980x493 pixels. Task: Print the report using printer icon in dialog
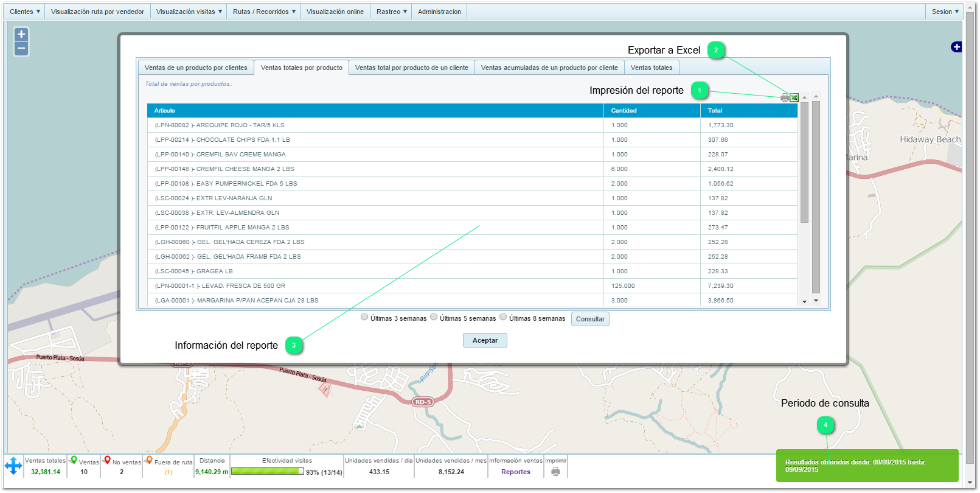(x=785, y=98)
